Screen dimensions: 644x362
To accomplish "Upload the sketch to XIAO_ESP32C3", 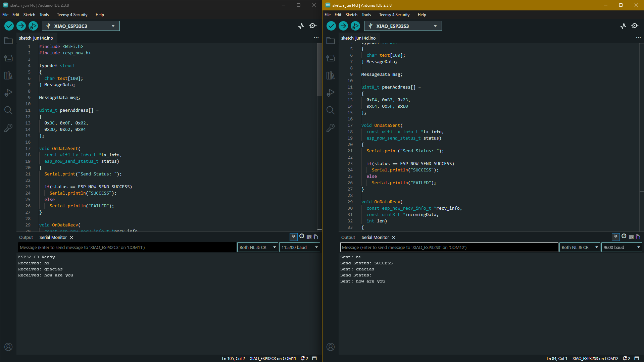I will tap(21, 26).
